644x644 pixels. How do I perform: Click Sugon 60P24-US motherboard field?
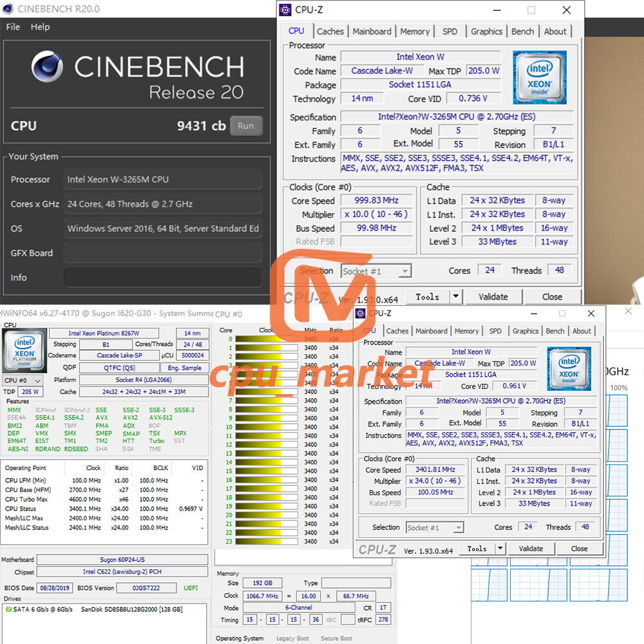click(122, 560)
